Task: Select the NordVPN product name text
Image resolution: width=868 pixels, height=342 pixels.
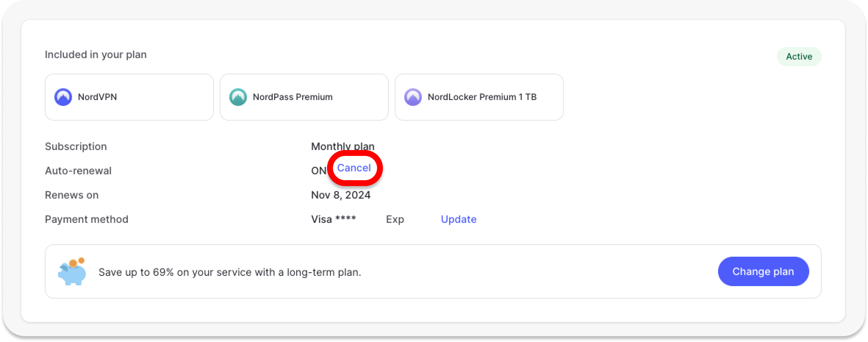Action: (x=97, y=97)
